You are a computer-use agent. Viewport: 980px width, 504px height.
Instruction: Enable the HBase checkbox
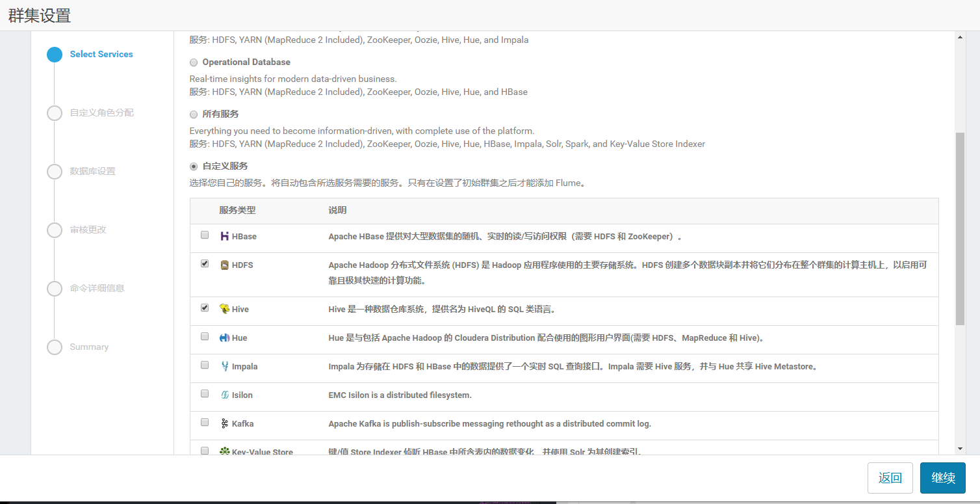pyautogui.click(x=205, y=235)
